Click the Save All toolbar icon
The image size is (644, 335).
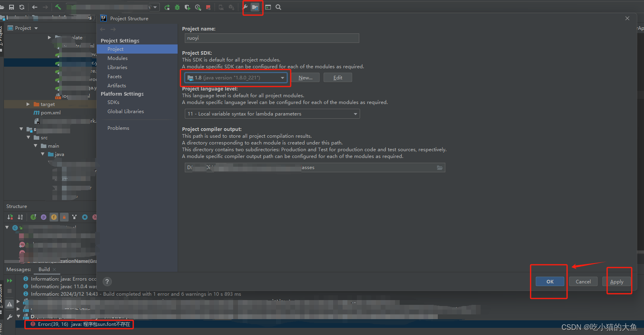[x=11, y=7]
